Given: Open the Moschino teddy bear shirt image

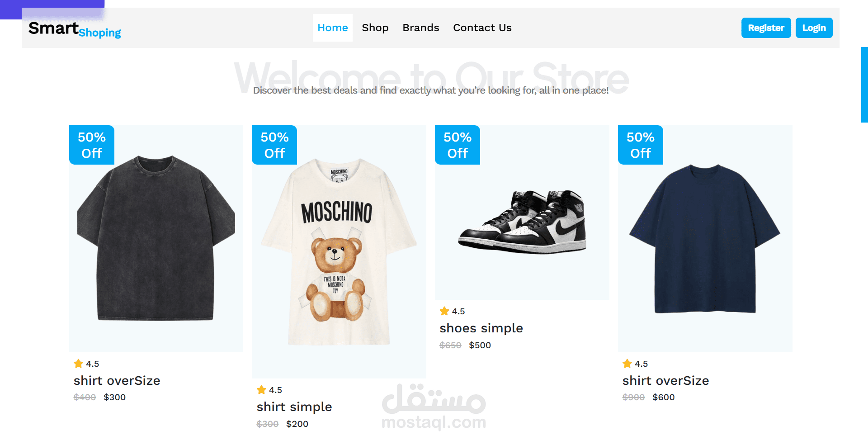Looking at the screenshot, I should point(339,252).
